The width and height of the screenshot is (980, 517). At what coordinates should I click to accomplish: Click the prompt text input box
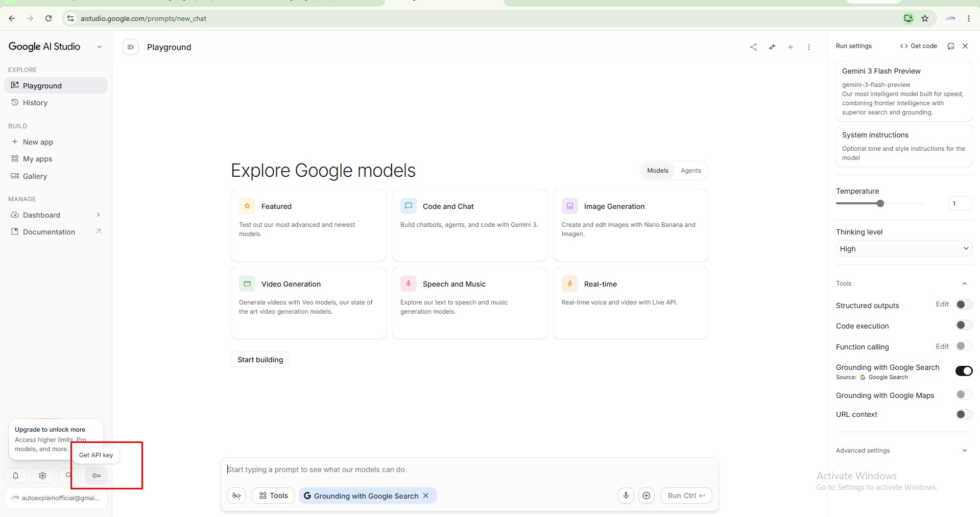tap(469, 469)
